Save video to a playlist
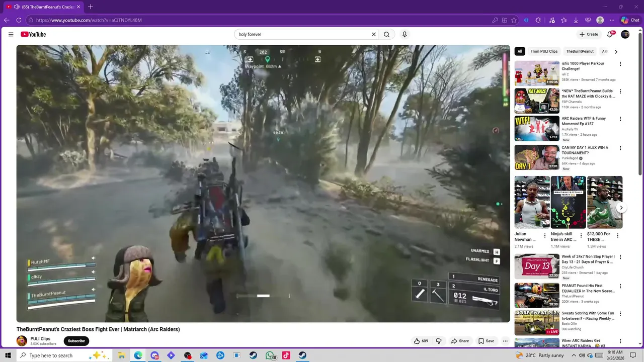The width and height of the screenshot is (644, 362). (486, 341)
